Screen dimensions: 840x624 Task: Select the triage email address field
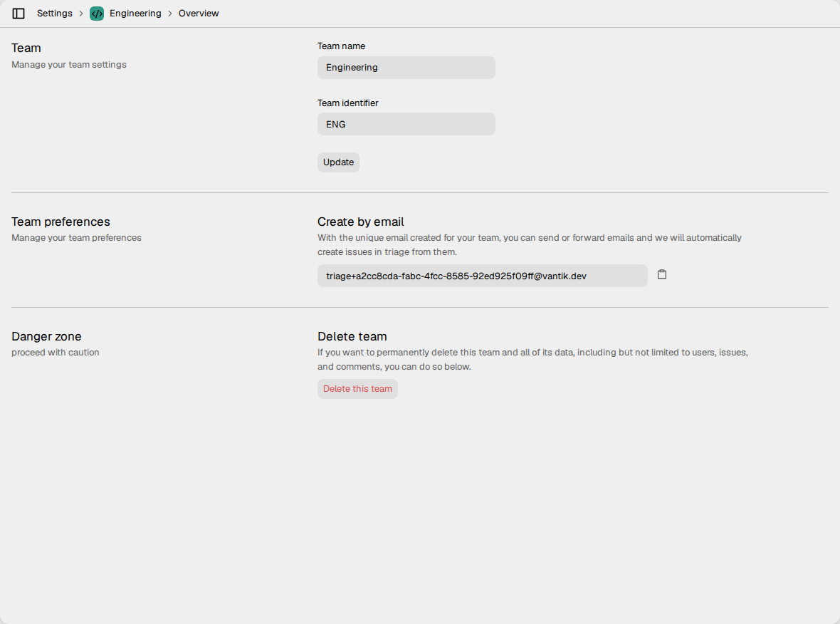click(x=482, y=276)
